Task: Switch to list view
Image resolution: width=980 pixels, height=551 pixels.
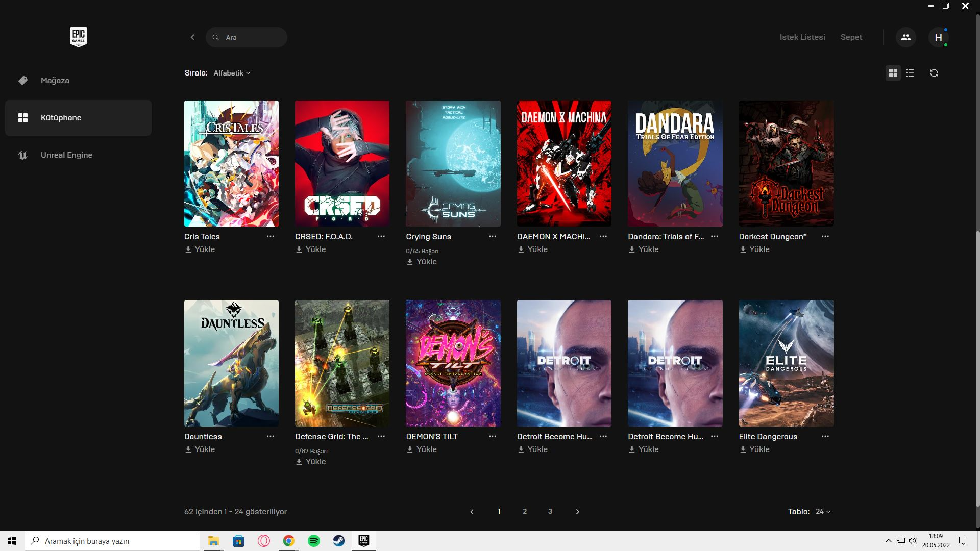Action: point(910,73)
